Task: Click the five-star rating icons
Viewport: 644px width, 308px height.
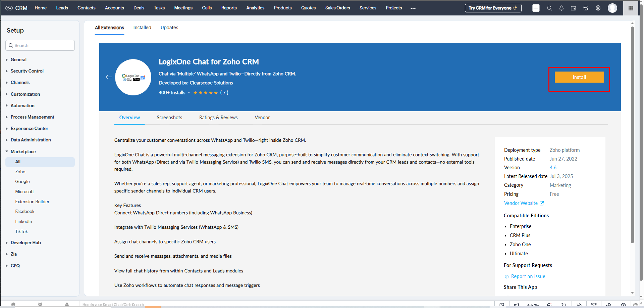Action: click(205, 93)
